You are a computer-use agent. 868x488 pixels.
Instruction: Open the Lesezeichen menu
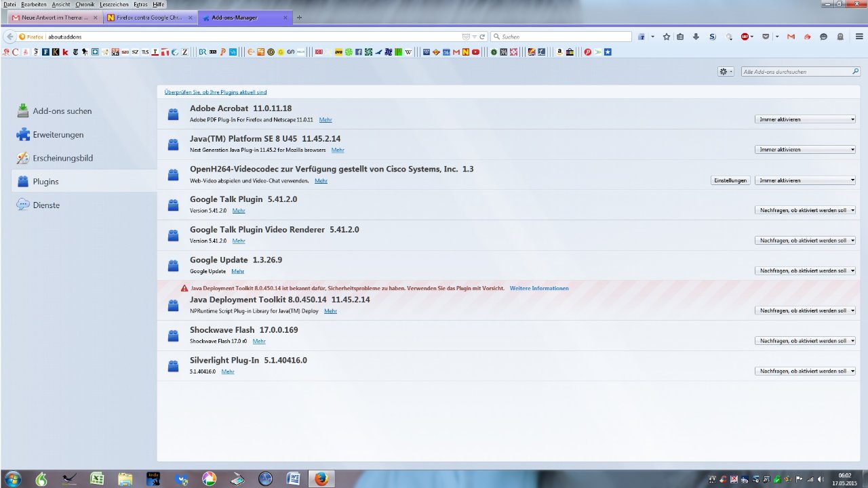pyautogui.click(x=114, y=4)
